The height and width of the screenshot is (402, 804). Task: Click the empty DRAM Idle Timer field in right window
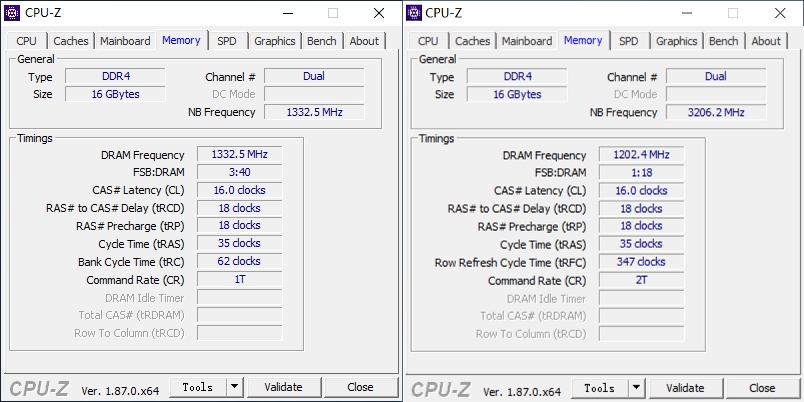[x=641, y=298]
